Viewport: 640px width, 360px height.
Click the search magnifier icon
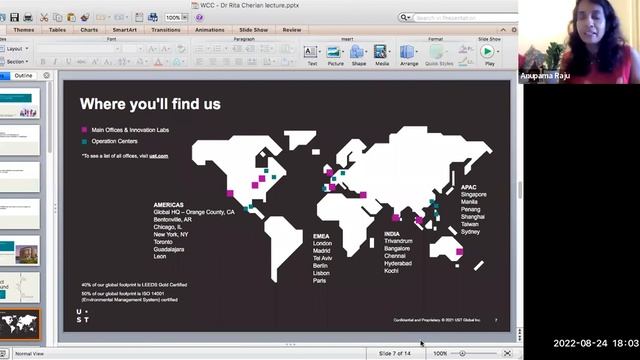(404, 18)
